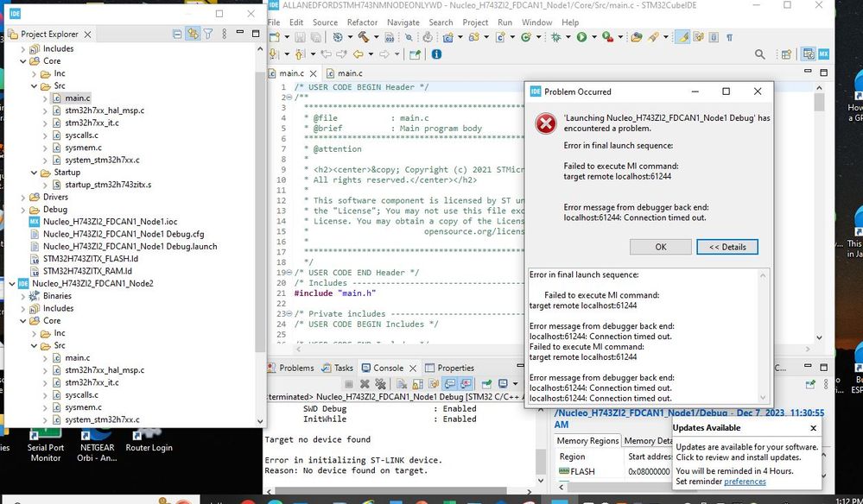Collapse the Startup folder
The height and width of the screenshot is (504, 863).
(x=35, y=172)
